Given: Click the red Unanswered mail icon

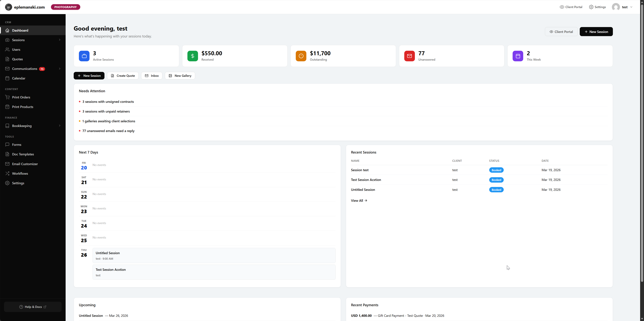Looking at the screenshot, I should point(409,56).
